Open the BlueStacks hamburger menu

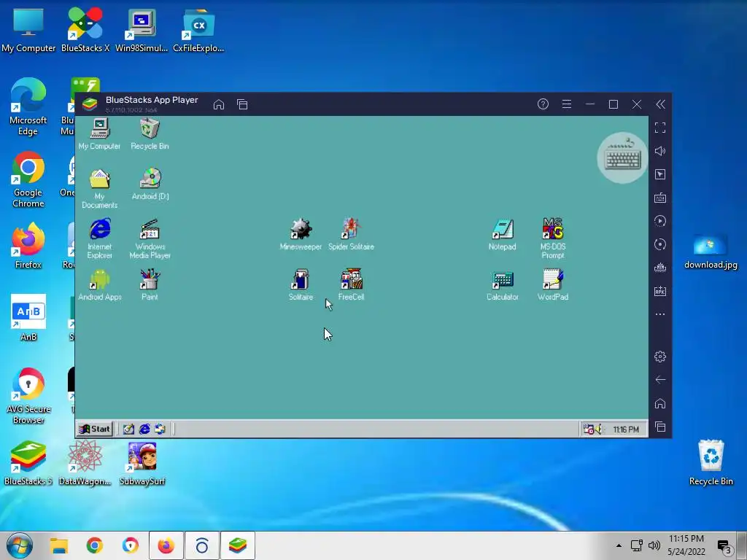566,104
